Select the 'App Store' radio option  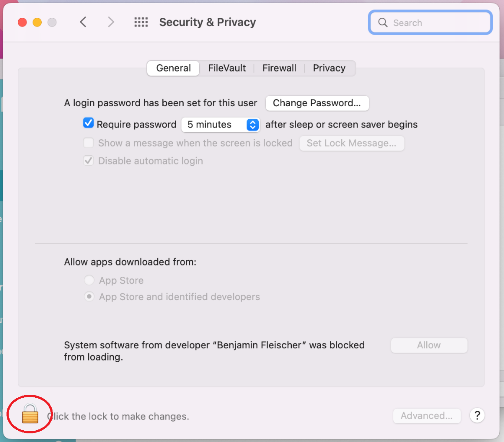pos(89,280)
